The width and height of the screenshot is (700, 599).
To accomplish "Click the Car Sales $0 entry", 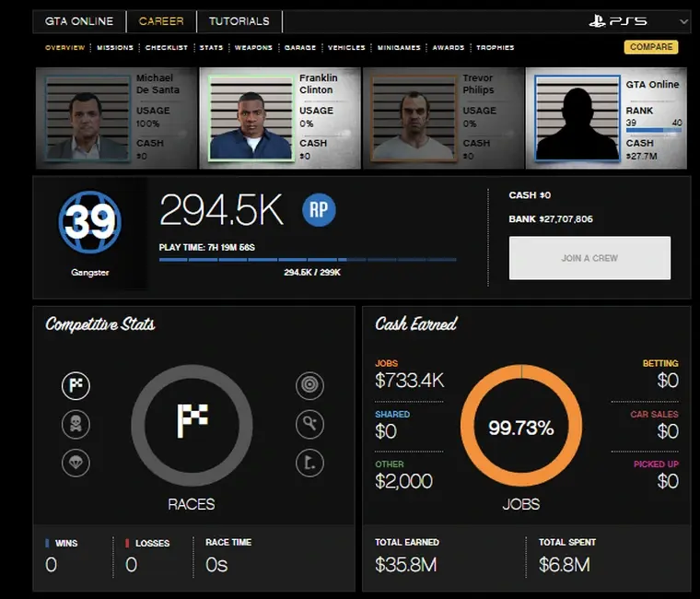I will [655, 426].
